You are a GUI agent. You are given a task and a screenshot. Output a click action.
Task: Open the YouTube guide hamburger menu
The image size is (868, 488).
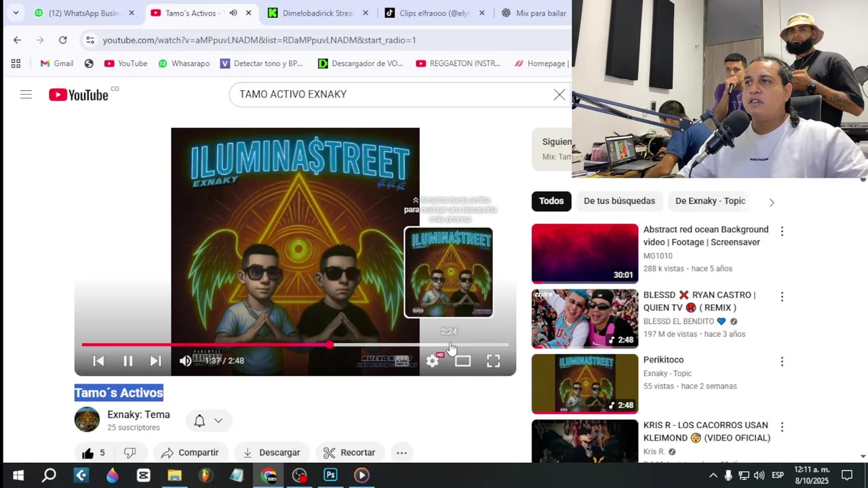tap(26, 95)
